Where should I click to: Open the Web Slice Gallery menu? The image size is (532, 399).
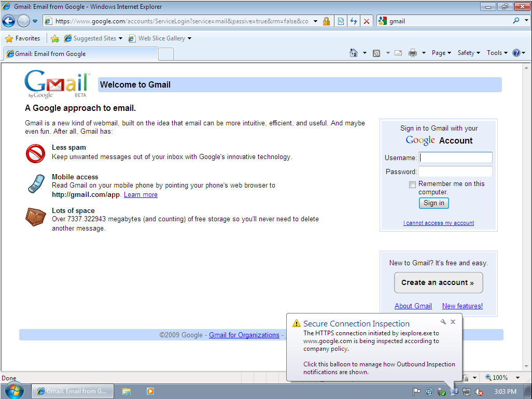tap(160, 38)
